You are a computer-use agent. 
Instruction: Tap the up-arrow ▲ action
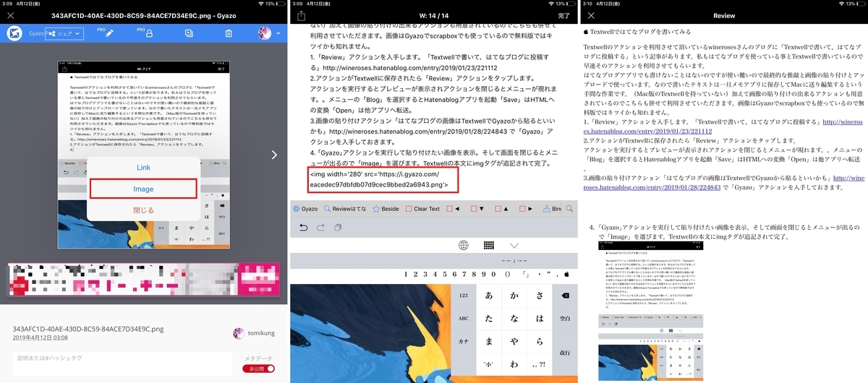501,209
